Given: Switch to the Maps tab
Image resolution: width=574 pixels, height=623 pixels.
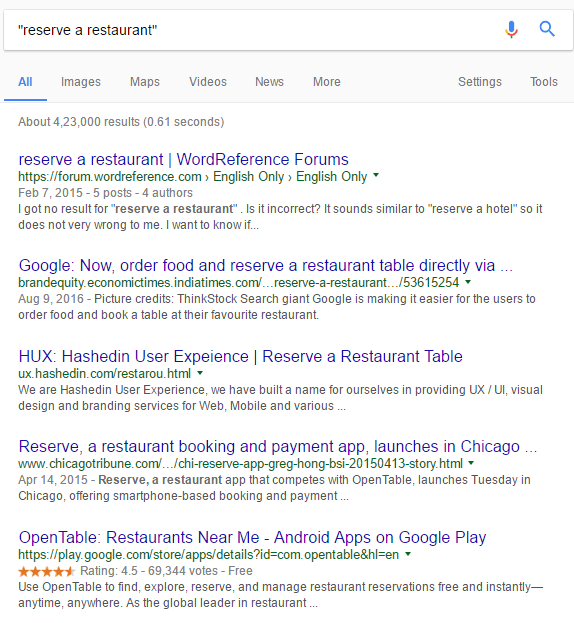Looking at the screenshot, I should (x=145, y=82).
